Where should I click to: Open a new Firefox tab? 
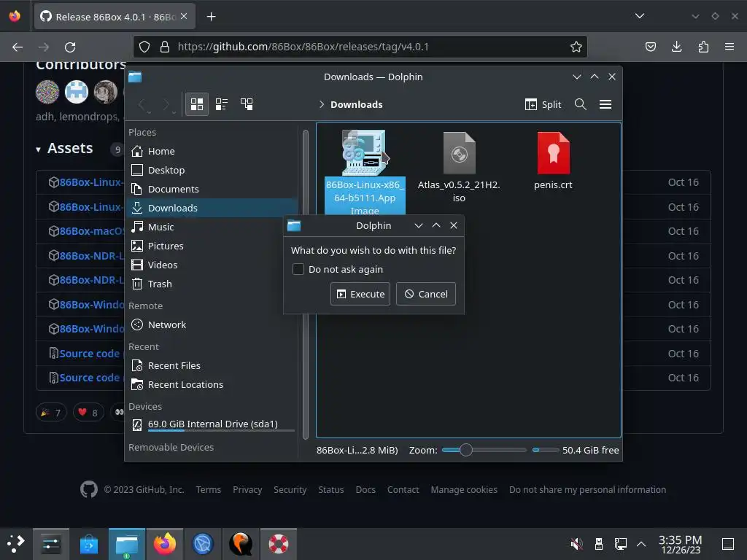[211, 17]
